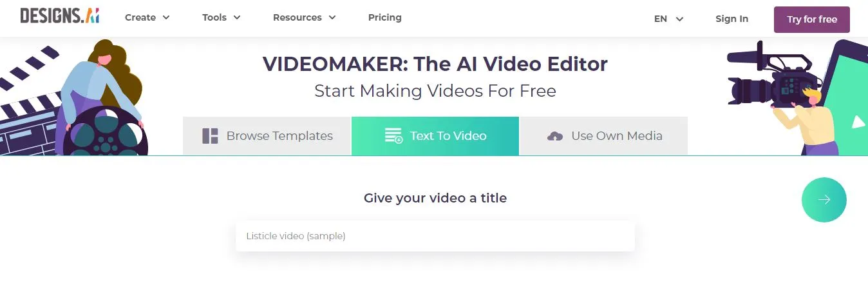This screenshot has width=868, height=285.
Task: Expand the Resources dropdown chevron
Action: (332, 18)
